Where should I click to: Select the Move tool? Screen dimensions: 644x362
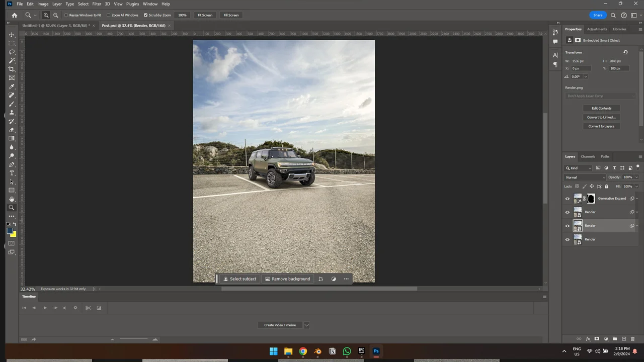(x=12, y=34)
